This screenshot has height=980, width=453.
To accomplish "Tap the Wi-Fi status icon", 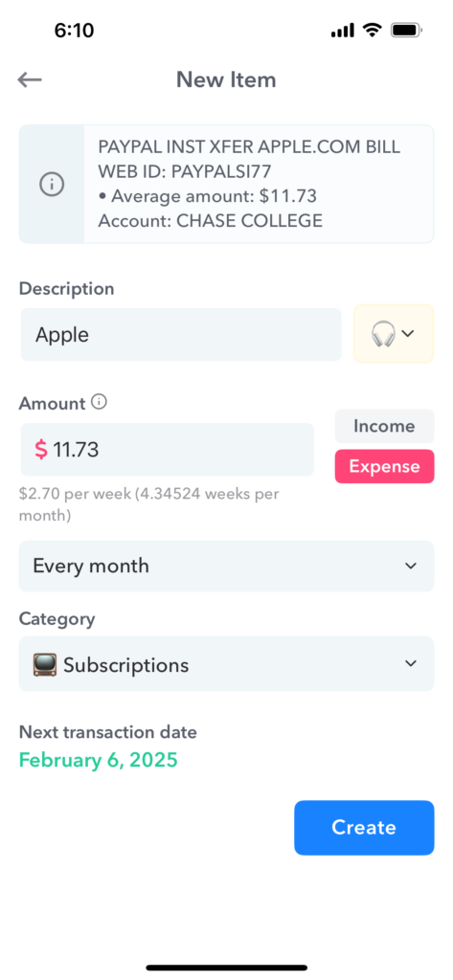I will pos(373,30).
